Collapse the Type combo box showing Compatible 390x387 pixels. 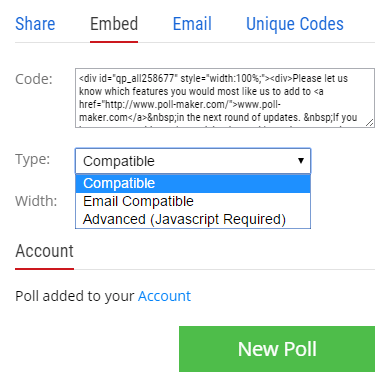pyautogui.click(x=193, y=161)
